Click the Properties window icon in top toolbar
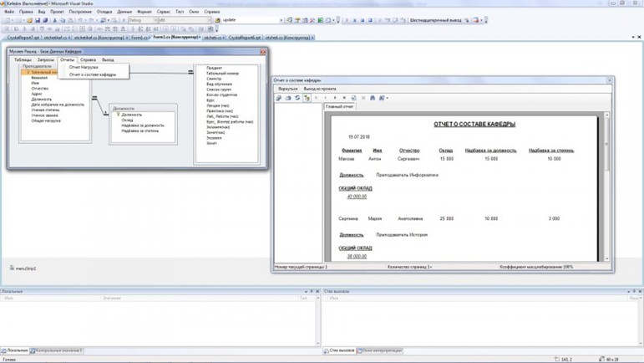 tap(297, 20)
